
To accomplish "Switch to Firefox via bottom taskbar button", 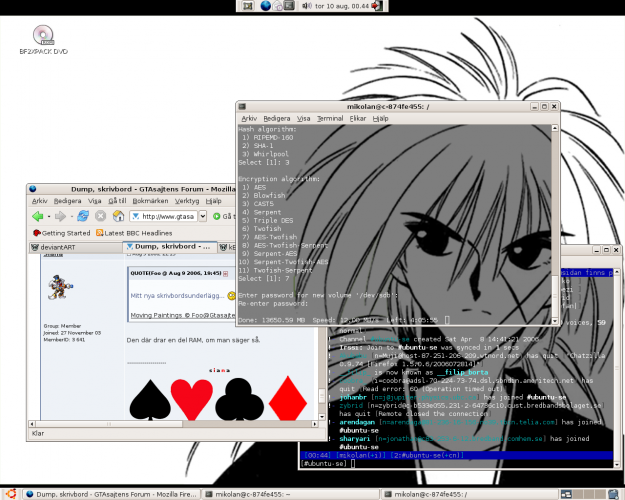I will [x=111, y=494].
